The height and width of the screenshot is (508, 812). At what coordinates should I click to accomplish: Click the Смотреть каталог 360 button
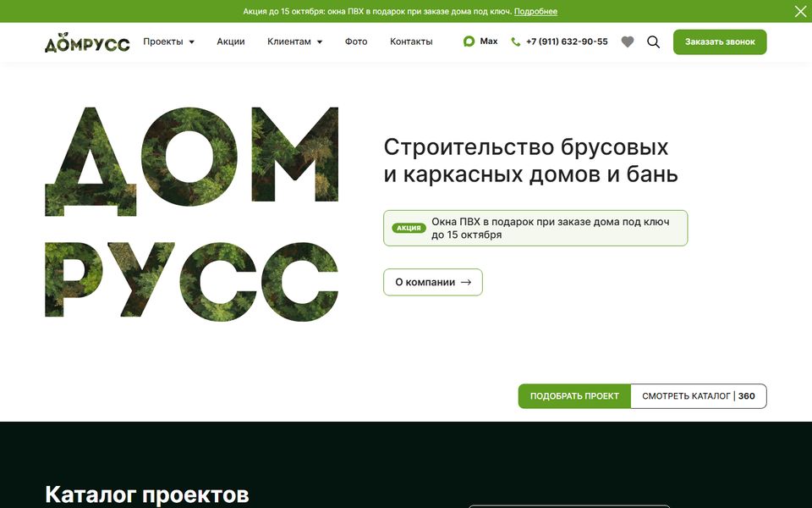(x=699, y=396)
